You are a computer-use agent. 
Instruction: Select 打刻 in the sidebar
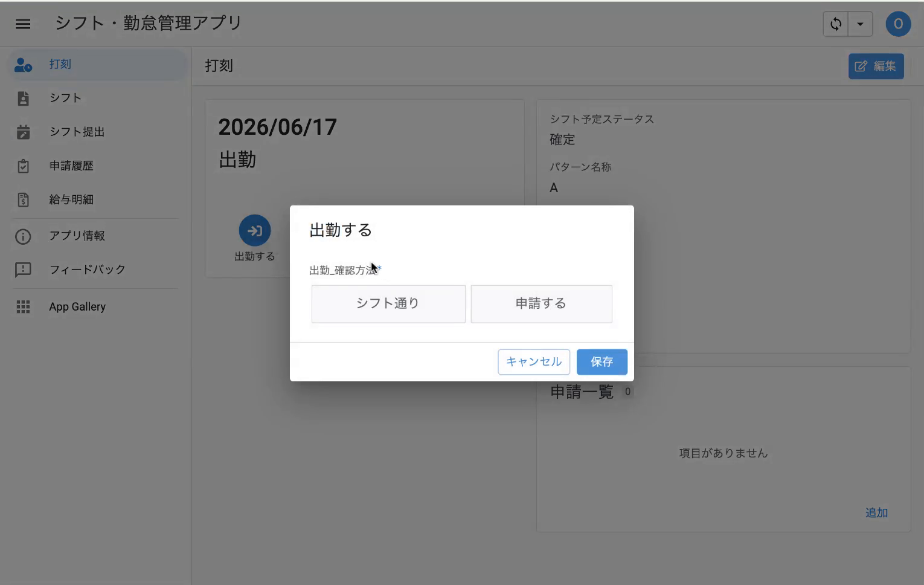[x=98, y=64]
